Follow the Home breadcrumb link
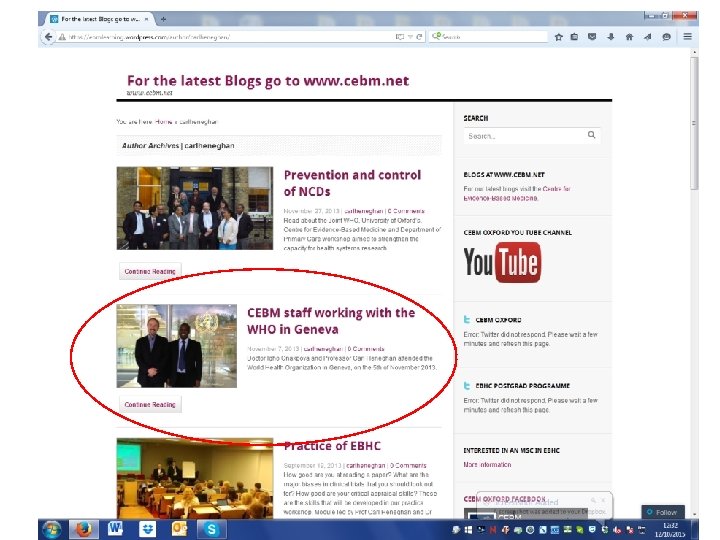Image resolution: width=720 pixels, height=540 pixels. [163, 122]
